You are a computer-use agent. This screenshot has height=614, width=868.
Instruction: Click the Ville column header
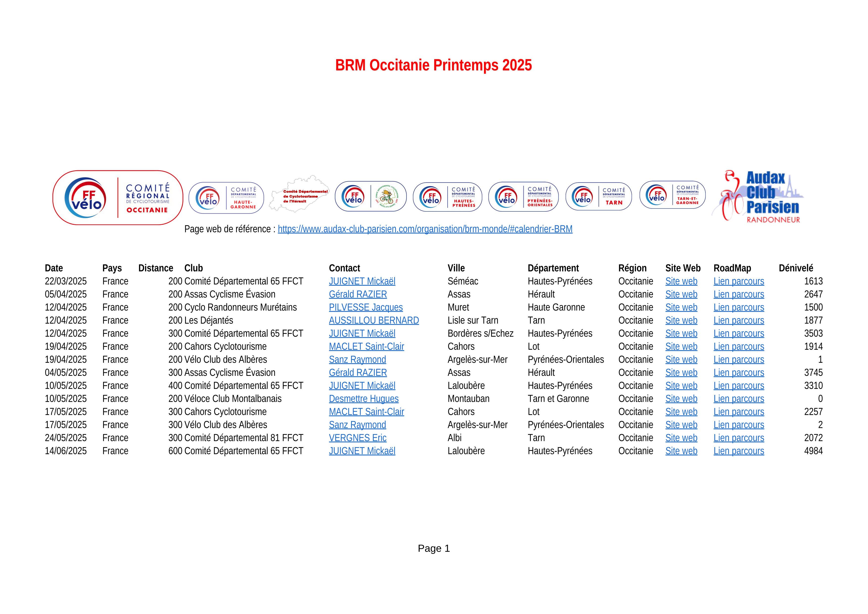coord(456,268)
